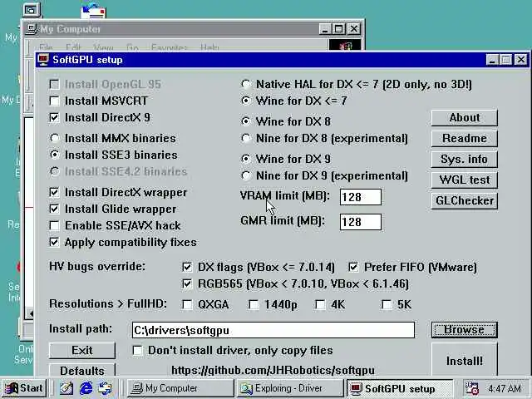Image resolution: width=532 pixels, height=399 pixels.
Task: Select Install SSE3 binaries radio button
Action: [x=54, y=155]
